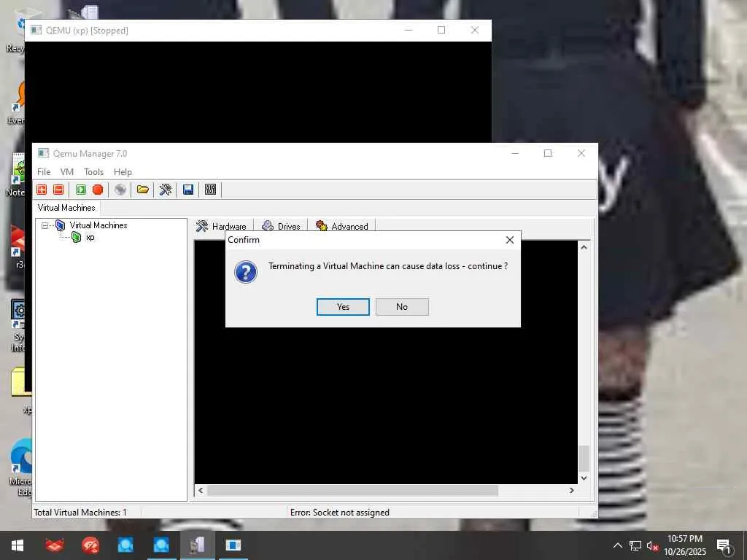Decline termination with the No button
The image size is (747, 560).
pos(402,307)
